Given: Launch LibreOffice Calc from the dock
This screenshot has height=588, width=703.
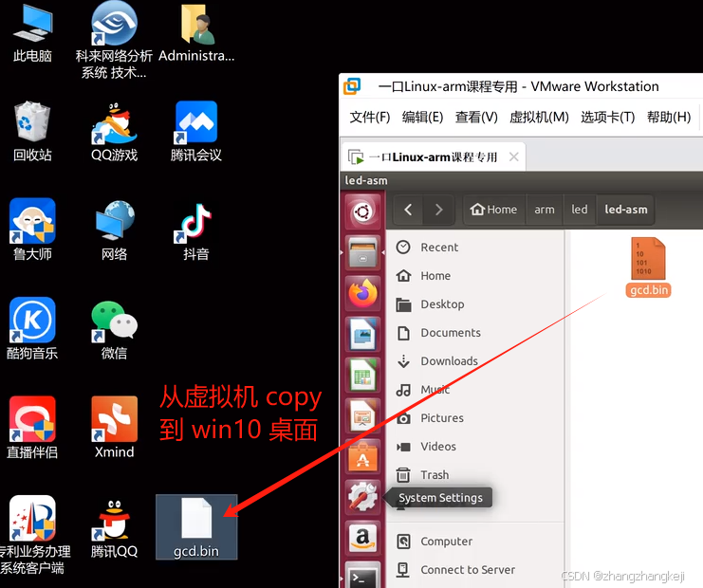Looking at the screenshot, I should pos(362,375).
